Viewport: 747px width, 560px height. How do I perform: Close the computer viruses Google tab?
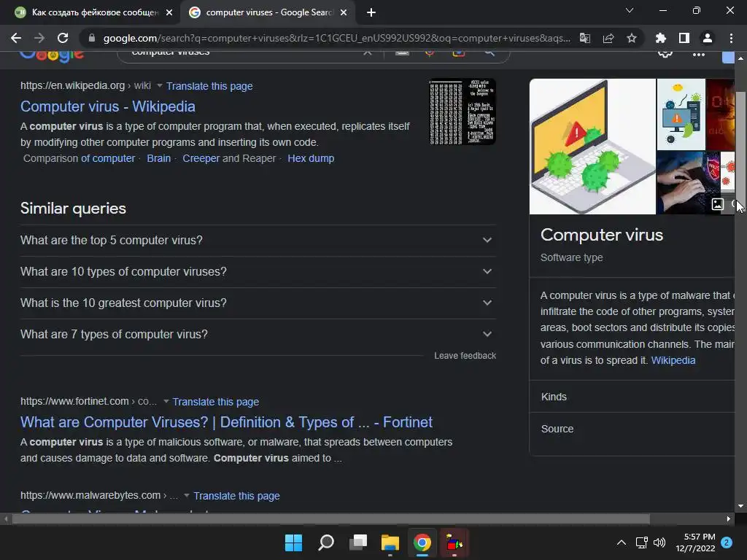(344, 12)
